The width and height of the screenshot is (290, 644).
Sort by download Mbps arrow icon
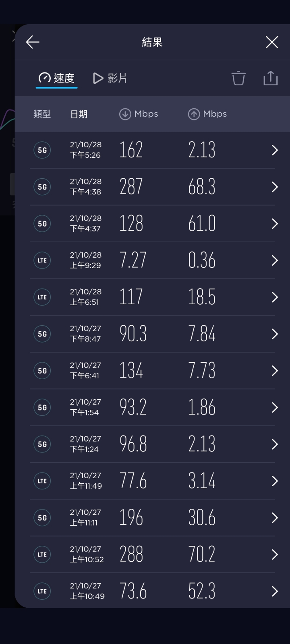pos(125,114)
